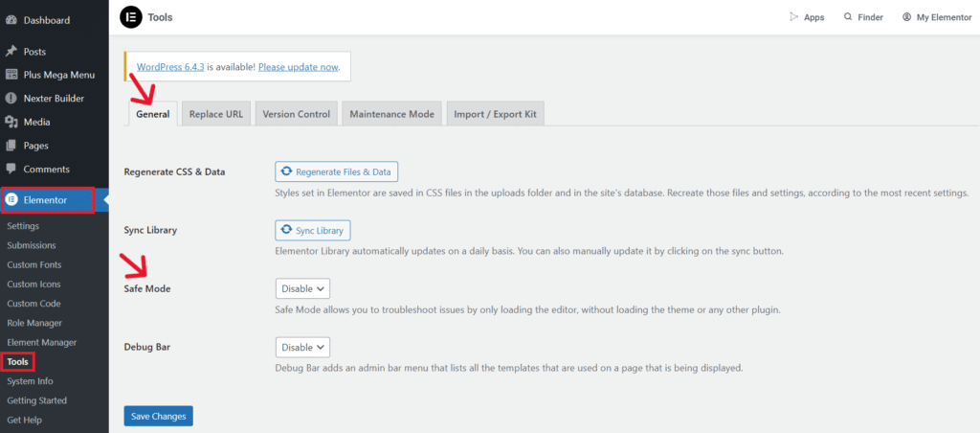Click the Dashboard gauge icon in sidebar
The width and height of the screenshot is (980, 433).
pyautogui.click(x=11, y=20)
